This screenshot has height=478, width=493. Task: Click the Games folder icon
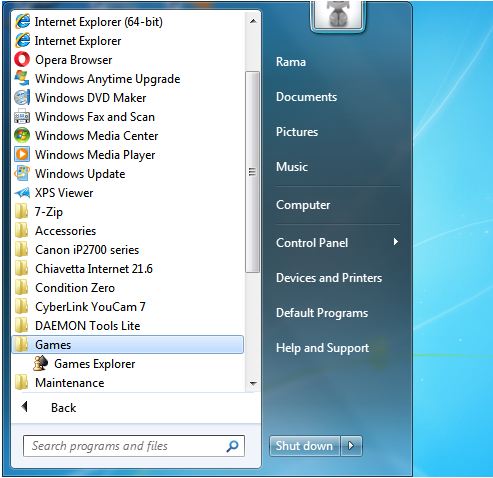tap(22, 345)
